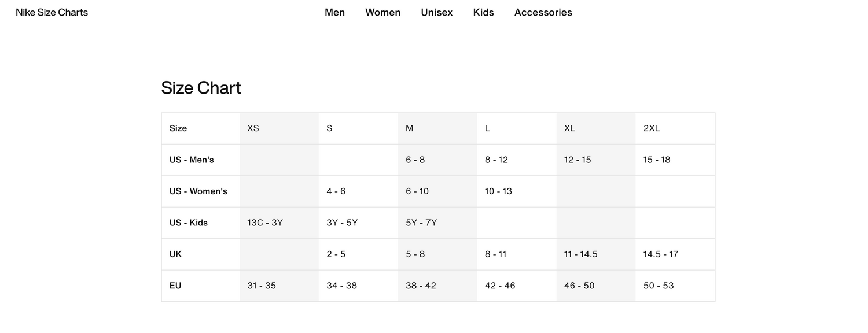Open the Kids navigation menu
This screenshot has height=333, width=868.
coord(483,12)
